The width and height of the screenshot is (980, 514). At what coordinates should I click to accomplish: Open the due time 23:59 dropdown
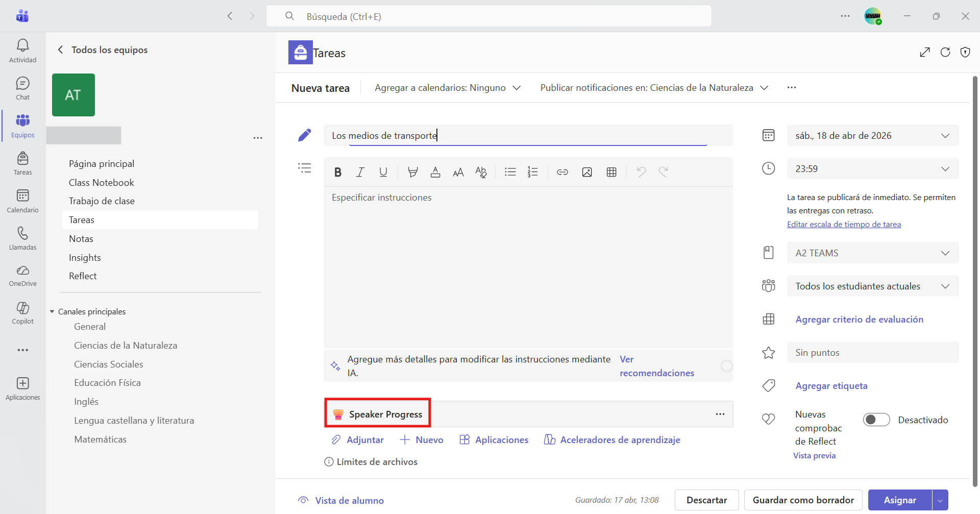tap(873, 169)
